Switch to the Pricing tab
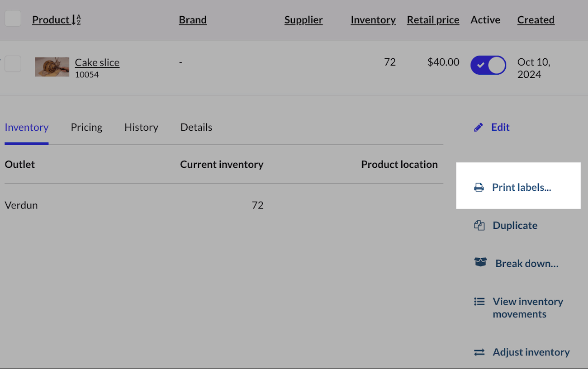Screen dimensions: 588x369 click(86, 128)
